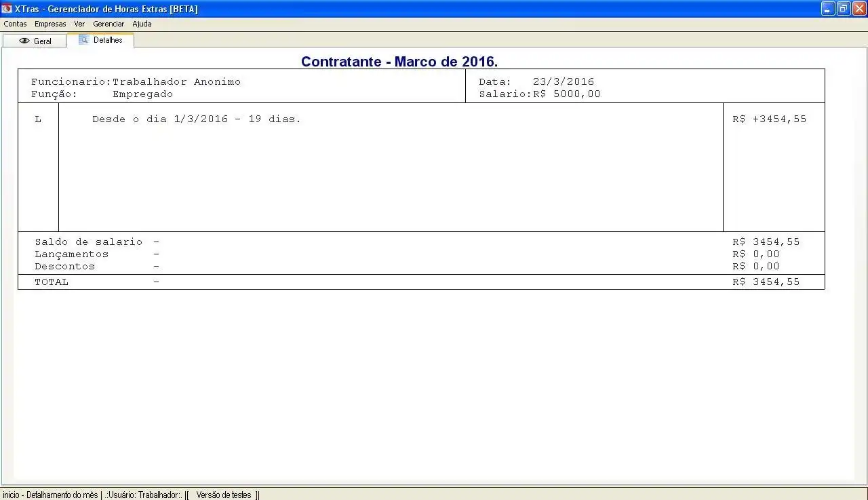Click the magnifier icon on Detalhes tab
The height and width of the screenshot is (500, 868).
click(84, 40)
